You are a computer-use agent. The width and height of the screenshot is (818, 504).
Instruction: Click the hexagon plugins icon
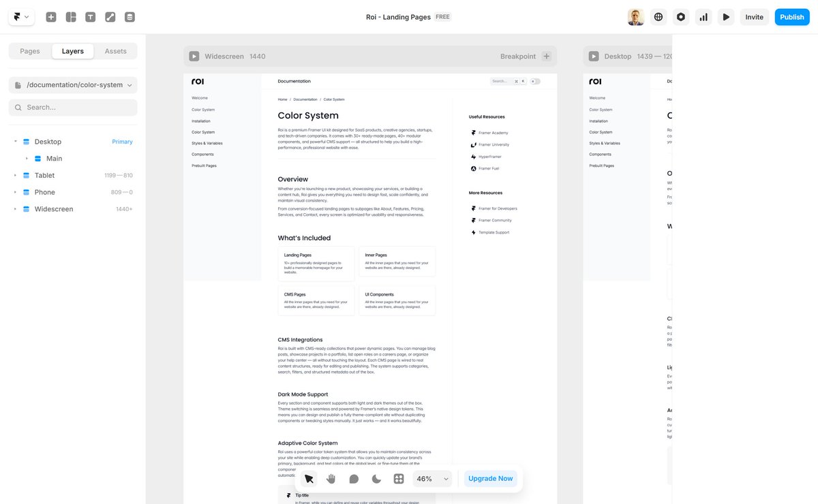click(x=681, y=17)
